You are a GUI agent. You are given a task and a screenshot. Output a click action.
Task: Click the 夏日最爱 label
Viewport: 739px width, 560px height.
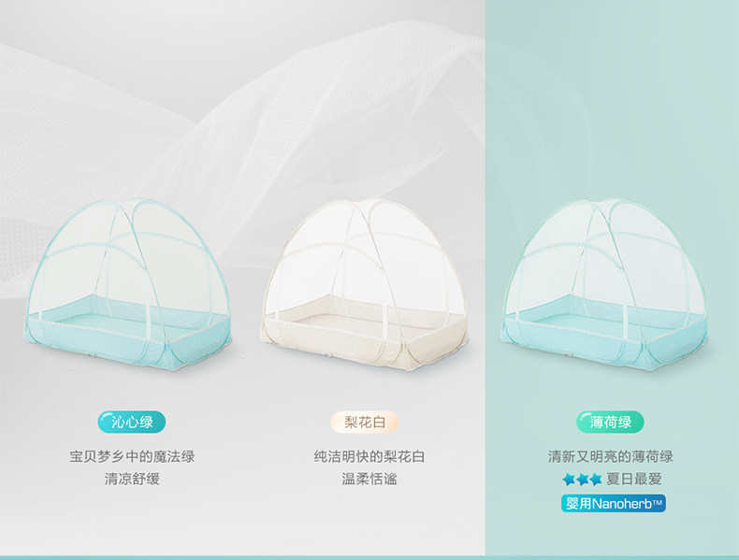point(634,480)
